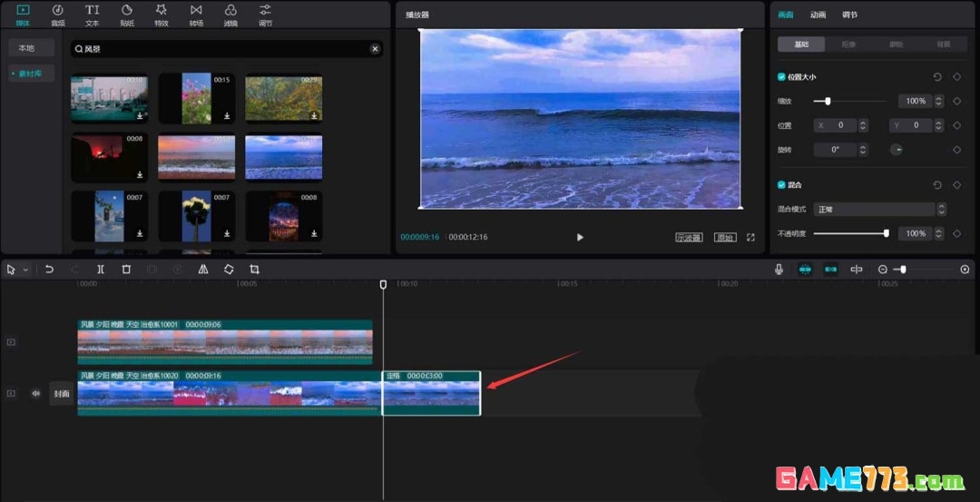Click the mirror flip icon in timeline toolbar
980x502 pixels.
pos(203,270)
